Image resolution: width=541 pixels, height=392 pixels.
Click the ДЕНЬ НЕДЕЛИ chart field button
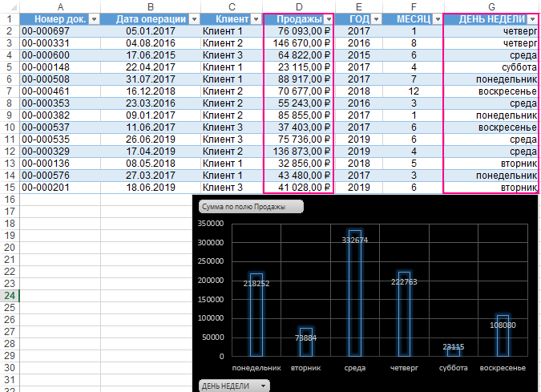[x=234, y=386]
